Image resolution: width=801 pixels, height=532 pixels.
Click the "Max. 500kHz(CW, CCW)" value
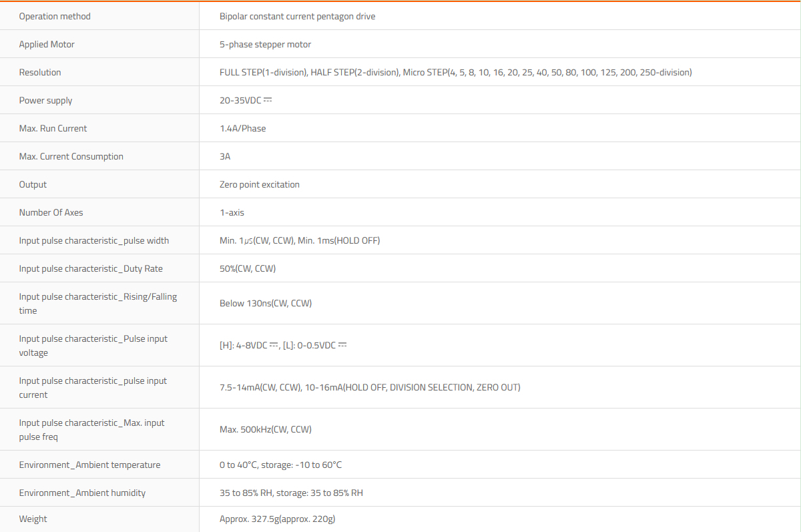[265, 429]
